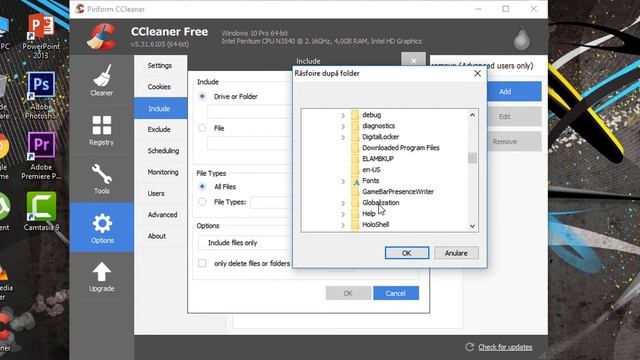Screen dimensions: 640x360
Task: Open PowerPoint 2013 desktop shortcut
Action: pos(41,37)
